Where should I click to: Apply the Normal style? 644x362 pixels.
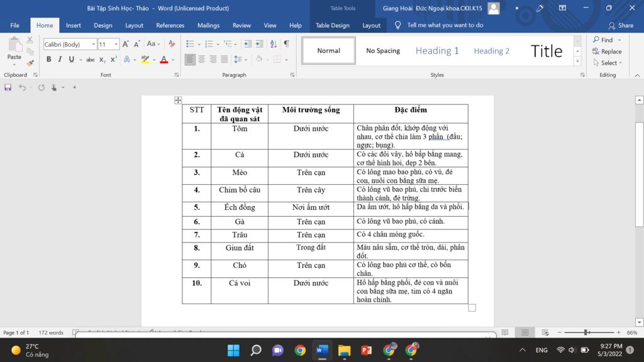328,50
